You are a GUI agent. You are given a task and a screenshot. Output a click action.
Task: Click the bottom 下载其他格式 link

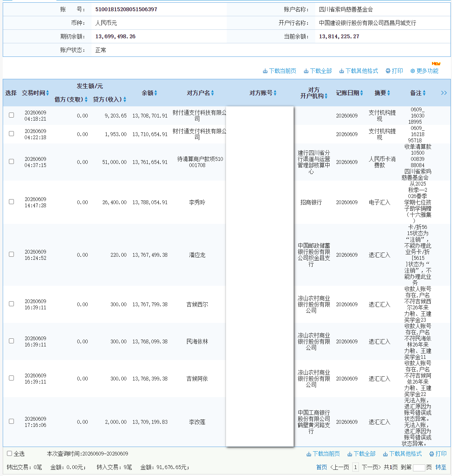pyautogui.click(x=403, y=454)
